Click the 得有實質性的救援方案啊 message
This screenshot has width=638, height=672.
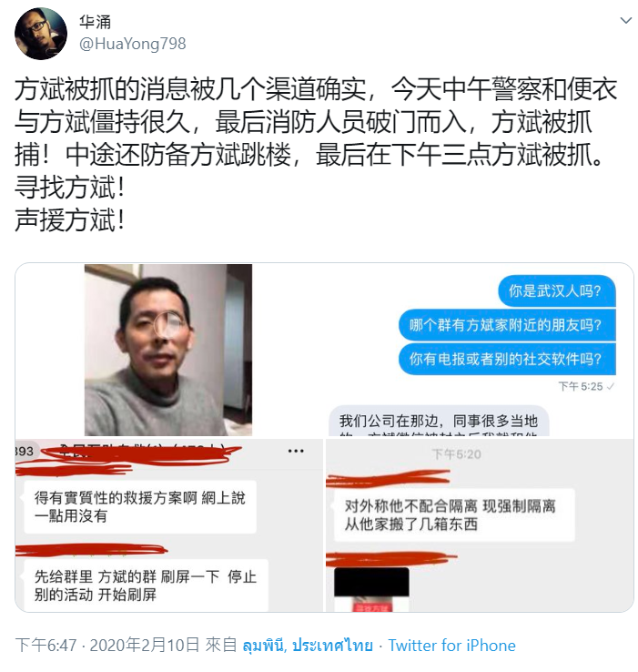140,506
